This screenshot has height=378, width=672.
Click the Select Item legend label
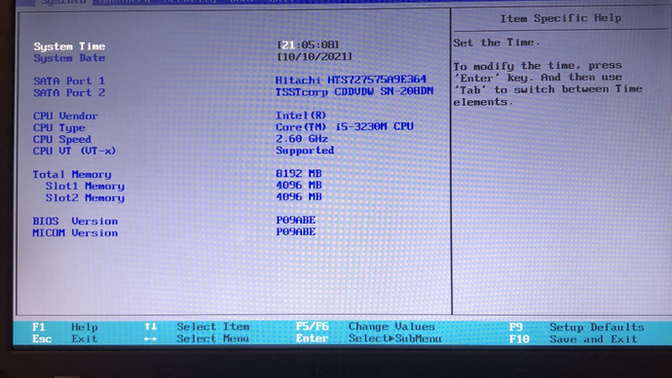(x=213, y=327)
